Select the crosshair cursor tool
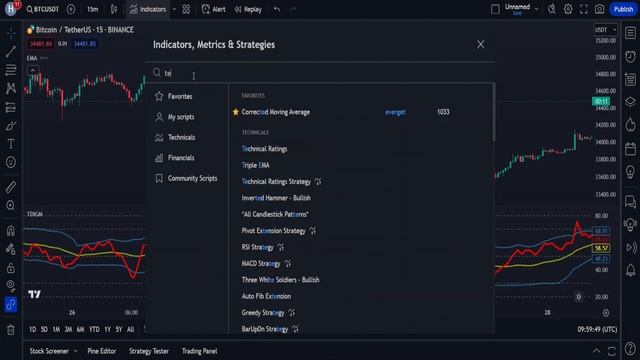The height and width of the screenshot is (360, 640). [11, 33]
